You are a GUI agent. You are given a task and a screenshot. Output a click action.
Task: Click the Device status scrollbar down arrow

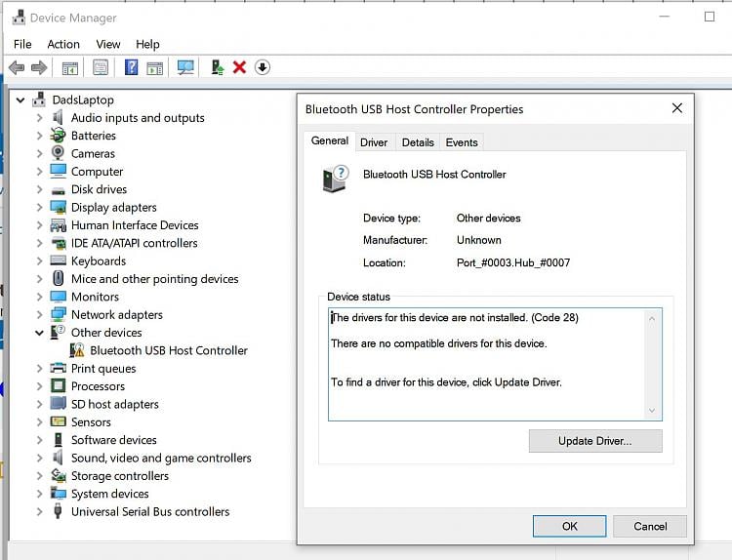point(652,410)
